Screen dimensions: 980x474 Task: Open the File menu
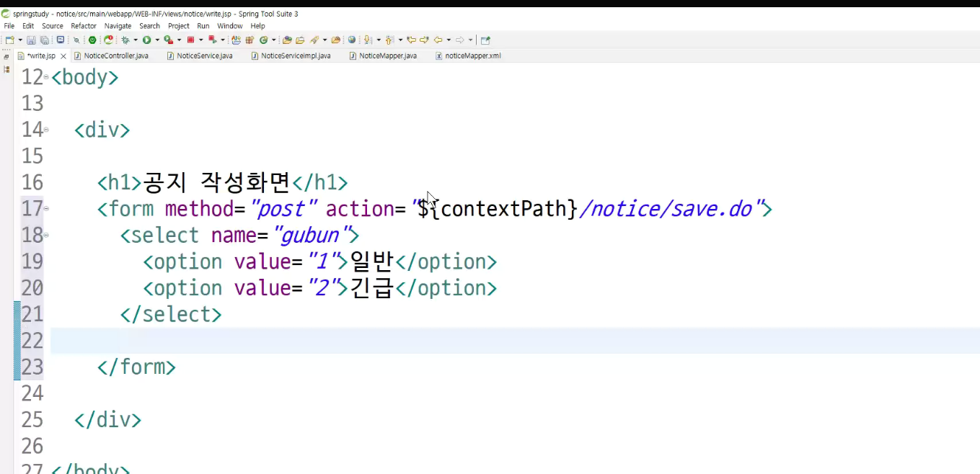tap(9, 26)
